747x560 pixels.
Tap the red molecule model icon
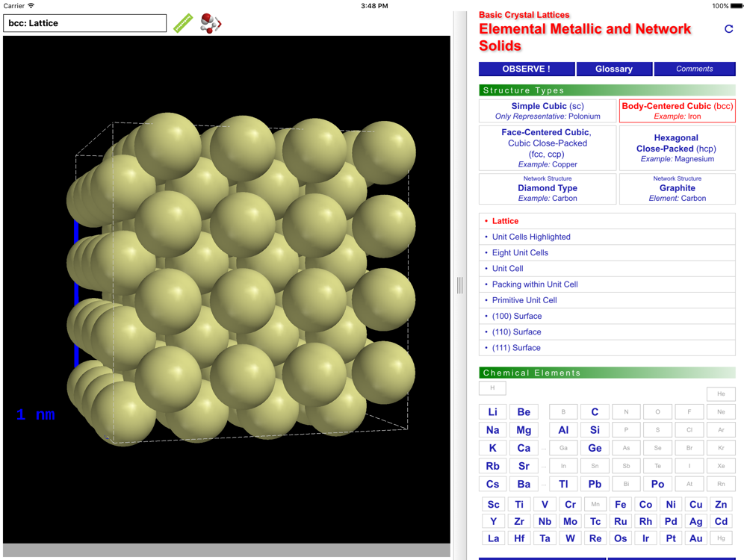coord(211,24)
